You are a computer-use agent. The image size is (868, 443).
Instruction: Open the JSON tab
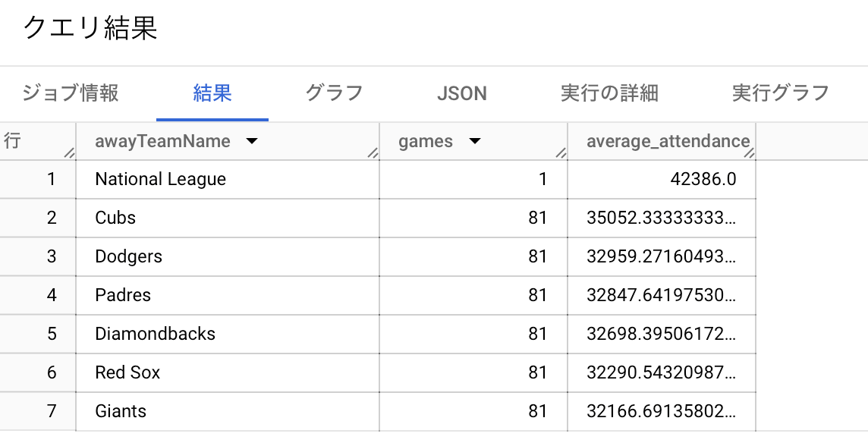pyautogui.click(x=461, y=93)
